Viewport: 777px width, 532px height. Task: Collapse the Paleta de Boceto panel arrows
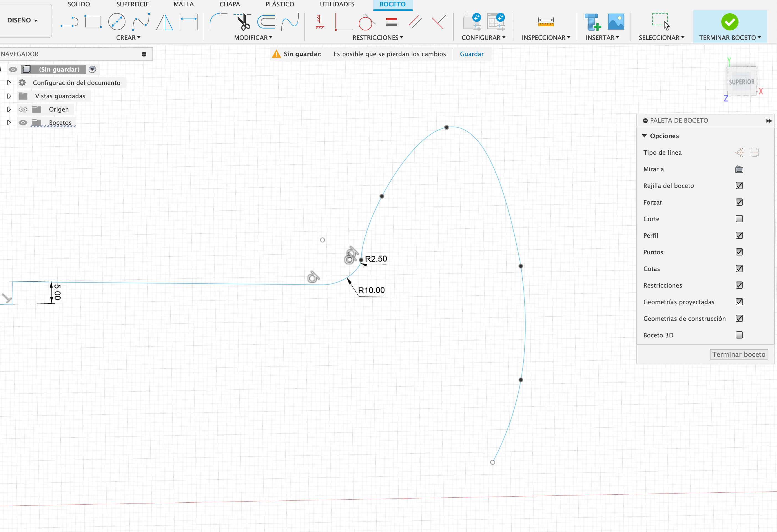[x=769, y=121]
